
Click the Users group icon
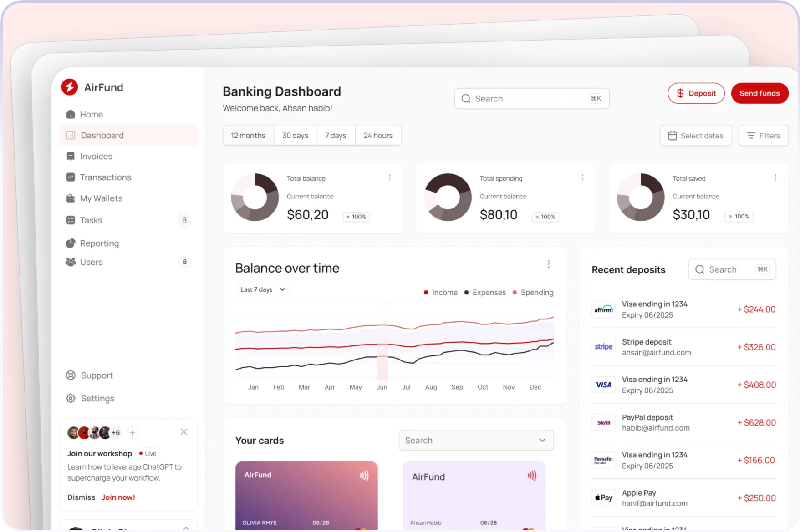click(x=71, y=262)
